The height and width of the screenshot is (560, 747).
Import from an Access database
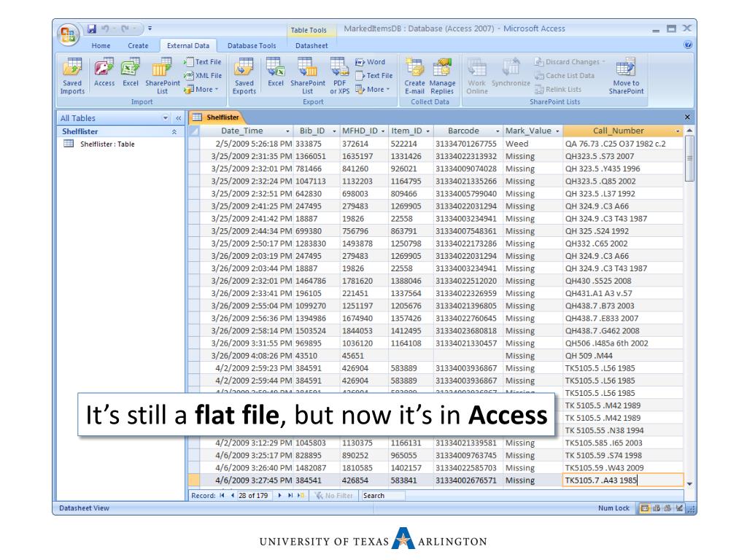[x=104, y=72]
